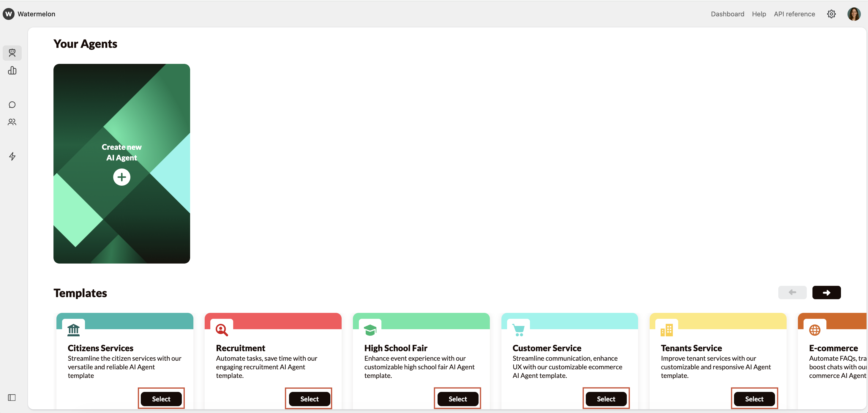This screenshot has width=868, height=413.
Task: Open the AI Agents sidebar icon
Action: coord(12,53)
